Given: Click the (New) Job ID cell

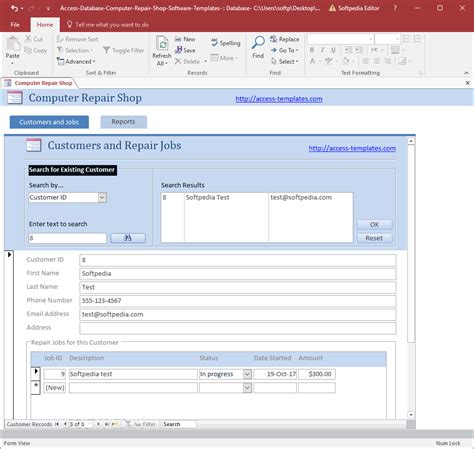Looking at the screenshot, I should pos(55,388).
